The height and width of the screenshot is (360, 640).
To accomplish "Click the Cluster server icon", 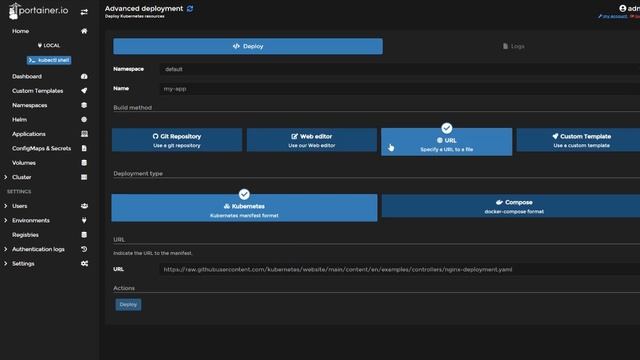I will pos(84,177).
